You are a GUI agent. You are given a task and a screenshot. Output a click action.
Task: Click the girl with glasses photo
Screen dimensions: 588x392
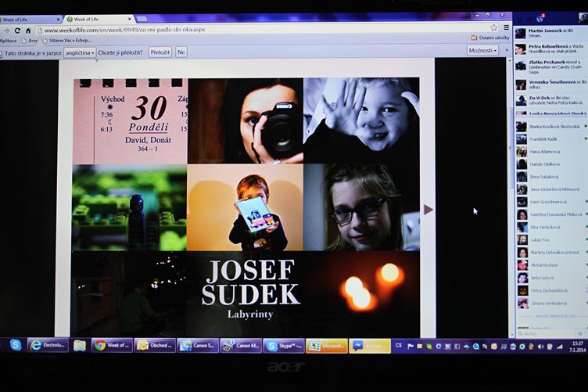pos(361,207)
